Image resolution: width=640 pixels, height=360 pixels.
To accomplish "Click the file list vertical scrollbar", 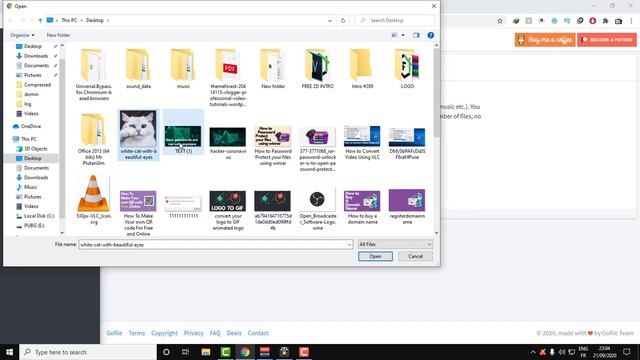I will coord(437,94).
